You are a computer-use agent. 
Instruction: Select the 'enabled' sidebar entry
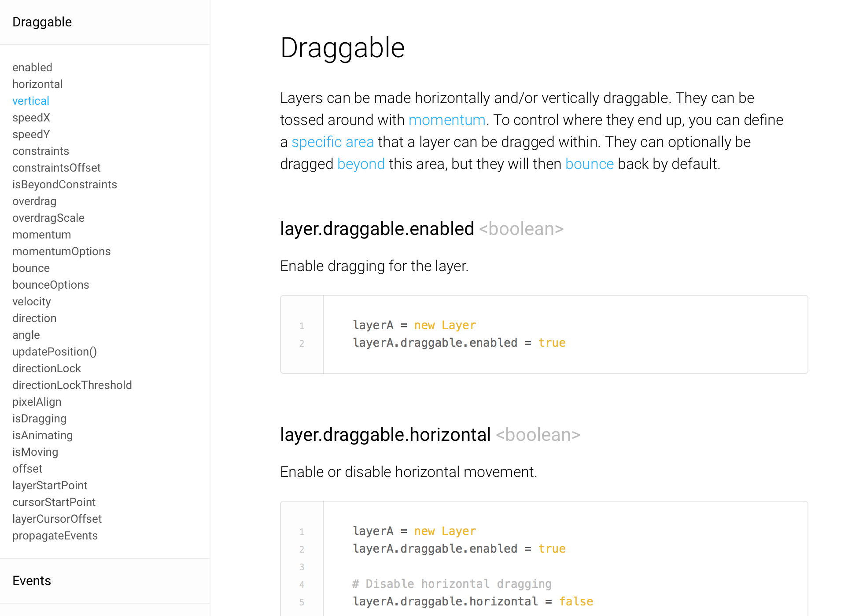click(32, 67)
